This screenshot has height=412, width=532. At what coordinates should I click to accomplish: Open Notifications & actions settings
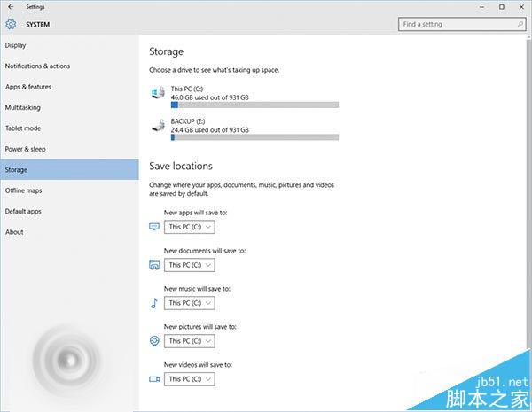[69, 66]
